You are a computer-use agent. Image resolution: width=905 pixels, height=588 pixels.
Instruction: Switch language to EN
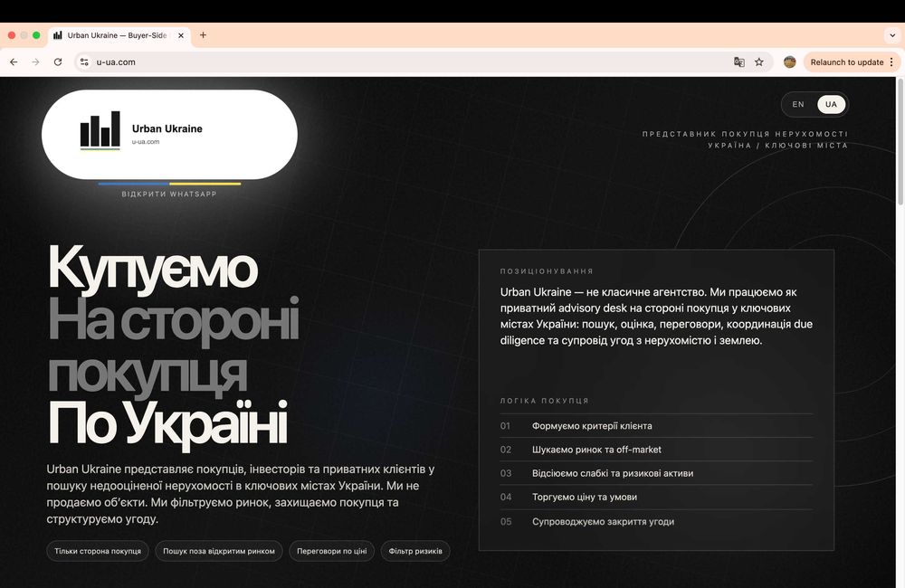tap(798, 104)
